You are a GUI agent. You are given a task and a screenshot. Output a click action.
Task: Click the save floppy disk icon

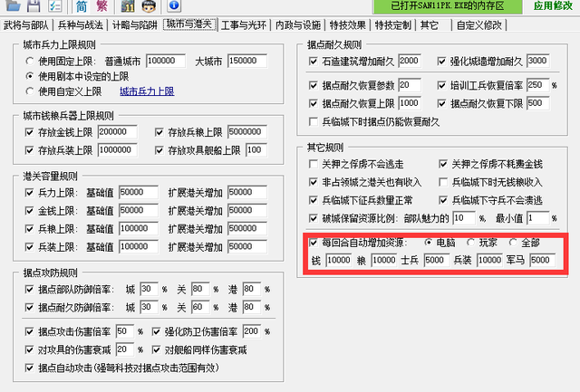click(34, 5)
